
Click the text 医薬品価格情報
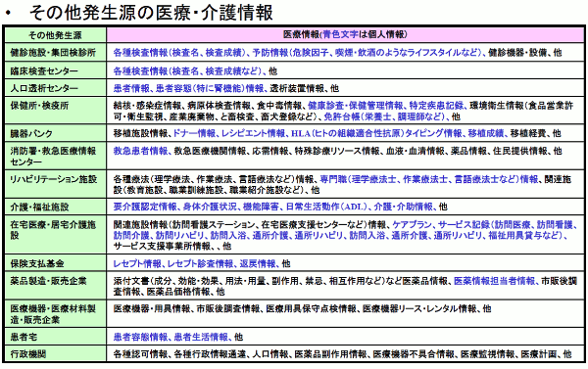[178, 292]
